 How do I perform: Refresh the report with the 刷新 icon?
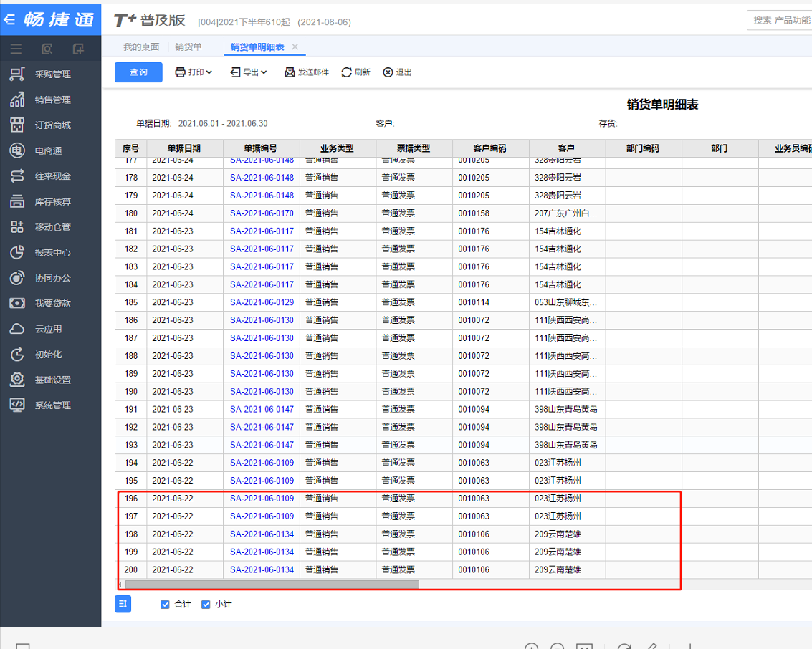click(346, 72)
